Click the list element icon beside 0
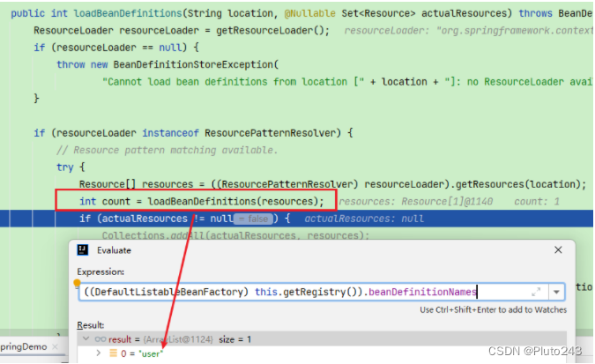595x364 pixels. click(113, 353)
